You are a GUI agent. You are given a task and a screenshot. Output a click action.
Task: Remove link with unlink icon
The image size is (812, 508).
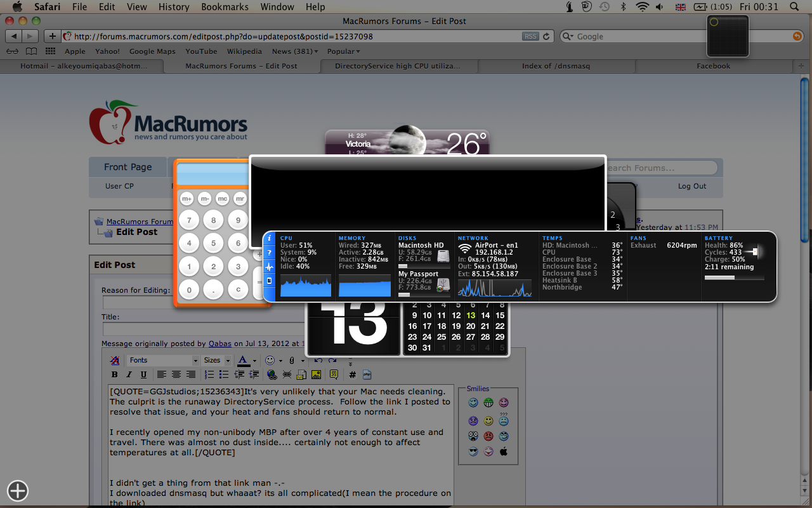287,375
